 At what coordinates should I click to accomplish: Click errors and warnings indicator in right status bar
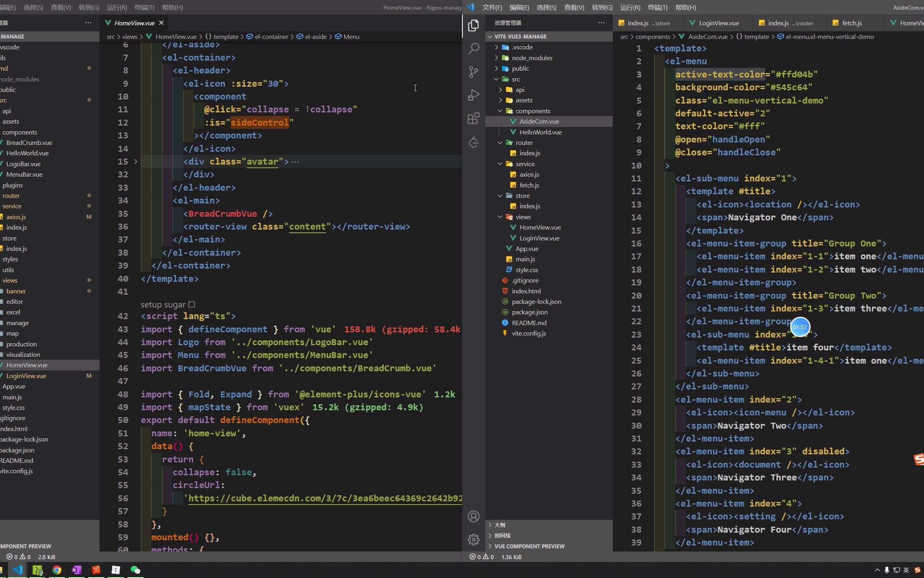point(482,557)
